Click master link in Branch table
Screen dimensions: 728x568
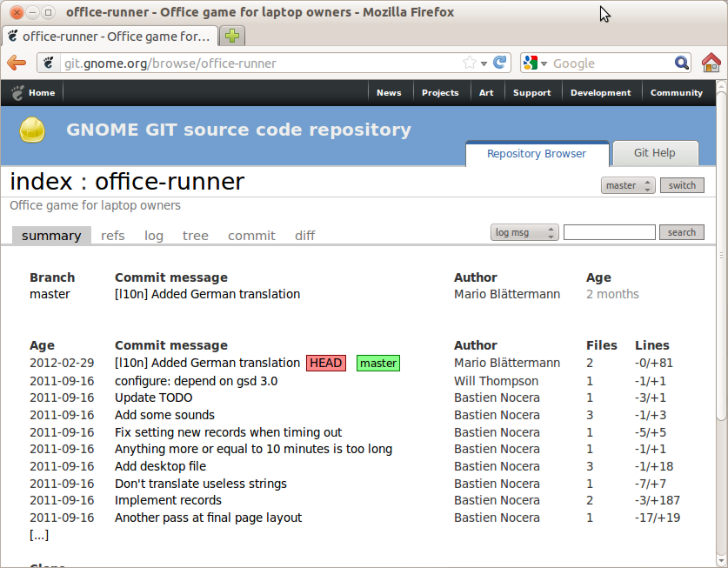[50, 294]
